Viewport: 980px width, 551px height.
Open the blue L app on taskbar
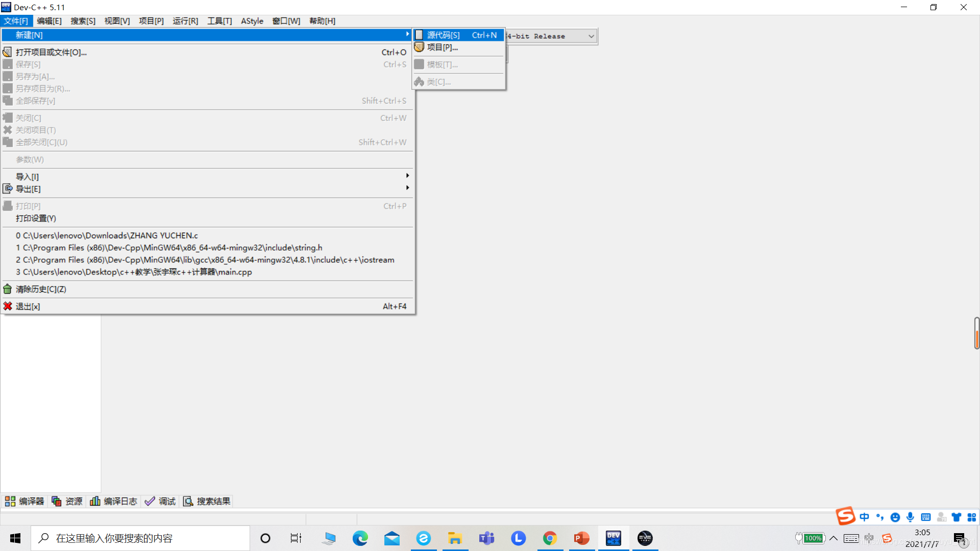click(518, 538)
